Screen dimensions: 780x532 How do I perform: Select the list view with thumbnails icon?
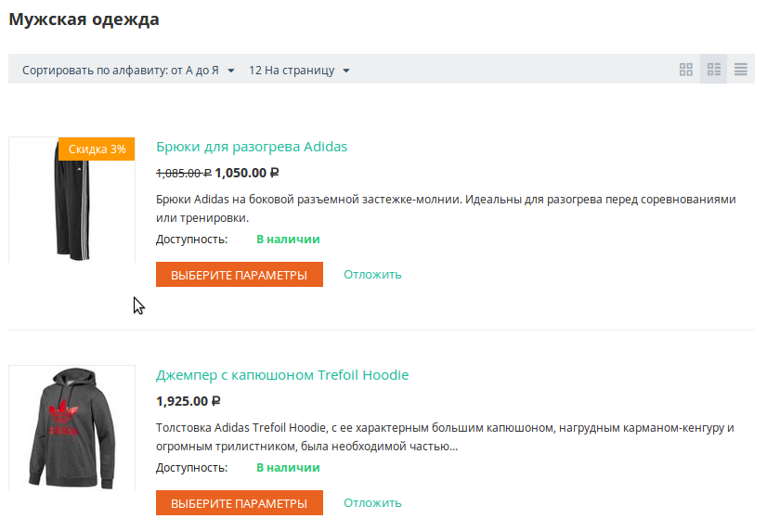(x=714, y=70)
